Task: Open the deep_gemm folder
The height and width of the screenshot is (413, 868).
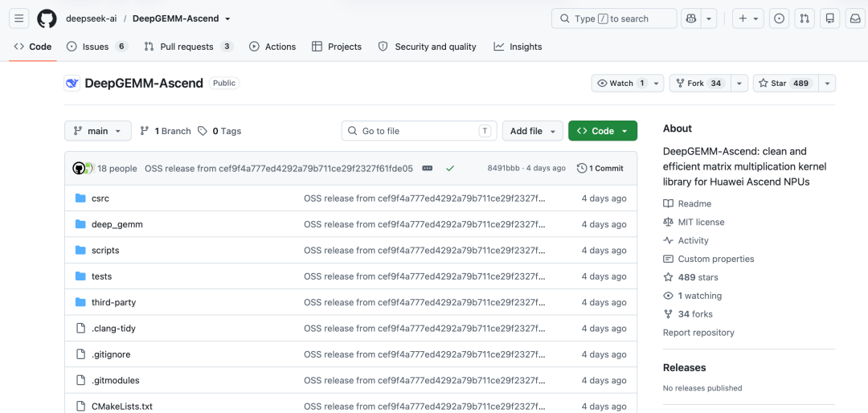Action: (x=117, y=224)
